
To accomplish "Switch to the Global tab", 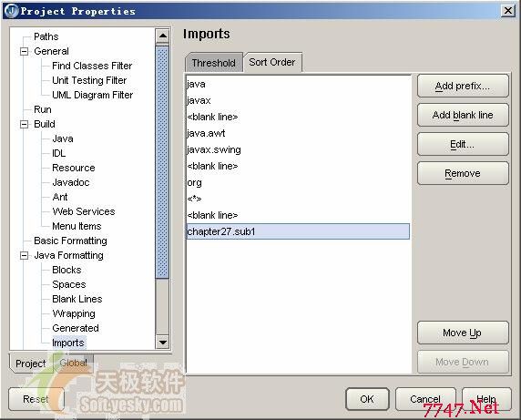I will pos(74,363).
